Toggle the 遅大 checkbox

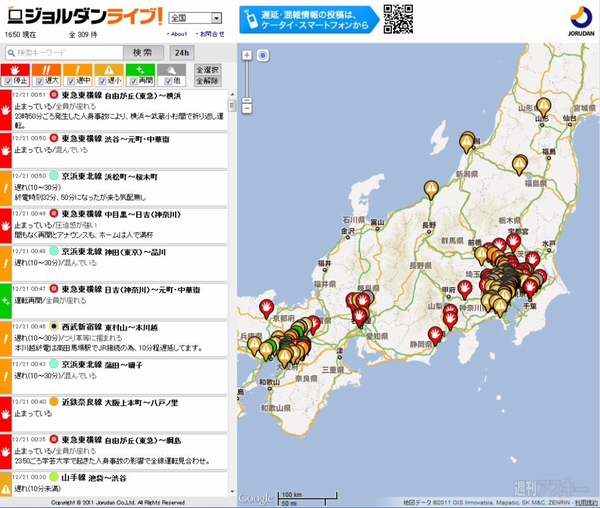tap(39, 81)
